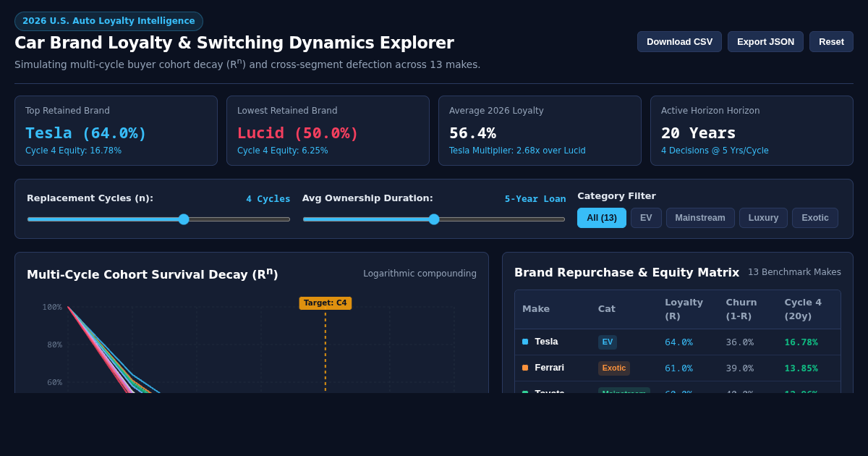Screen dimensions: 868x456
Task: Select the Tesla row name
Action: point(546,342)
